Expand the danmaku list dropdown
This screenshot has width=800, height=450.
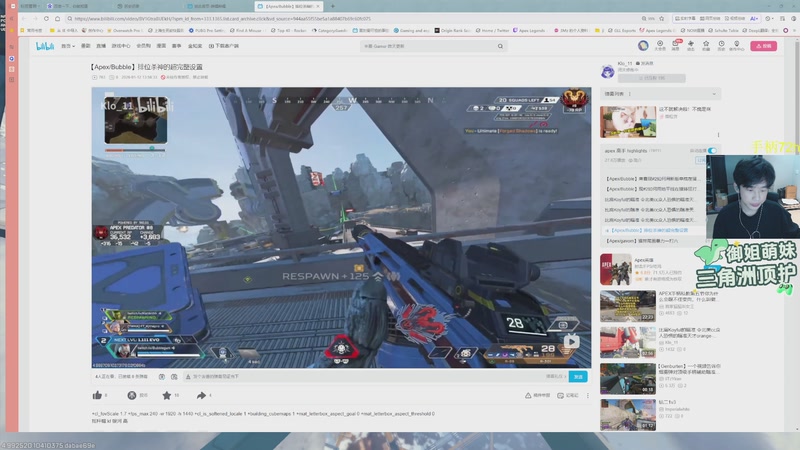point(714,94)
